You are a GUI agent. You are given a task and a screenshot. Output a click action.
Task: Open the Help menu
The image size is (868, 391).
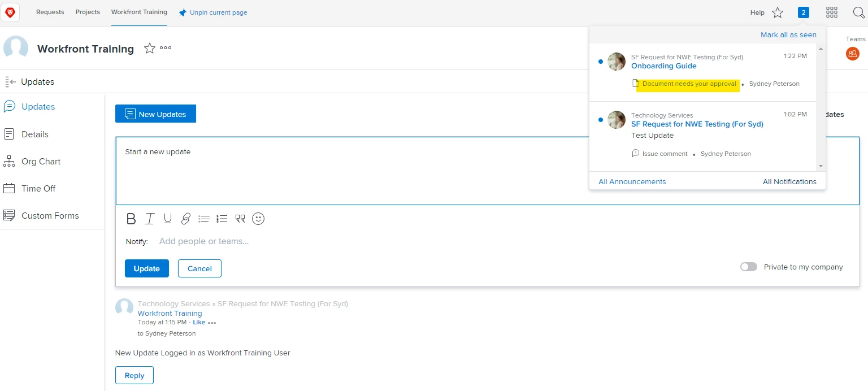(x=757, y=12)
